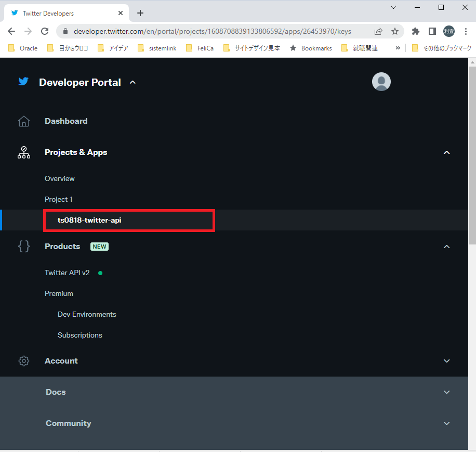Bookmark this page with the star icon
The image size is (476, 452).
394,31
